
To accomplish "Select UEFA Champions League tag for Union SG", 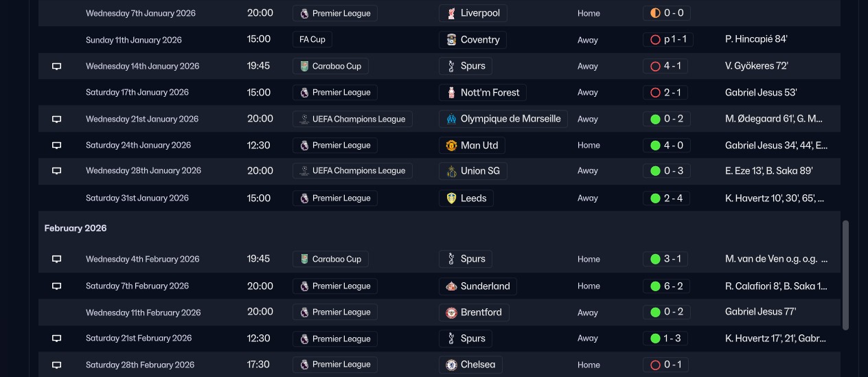I will [352, 171].
